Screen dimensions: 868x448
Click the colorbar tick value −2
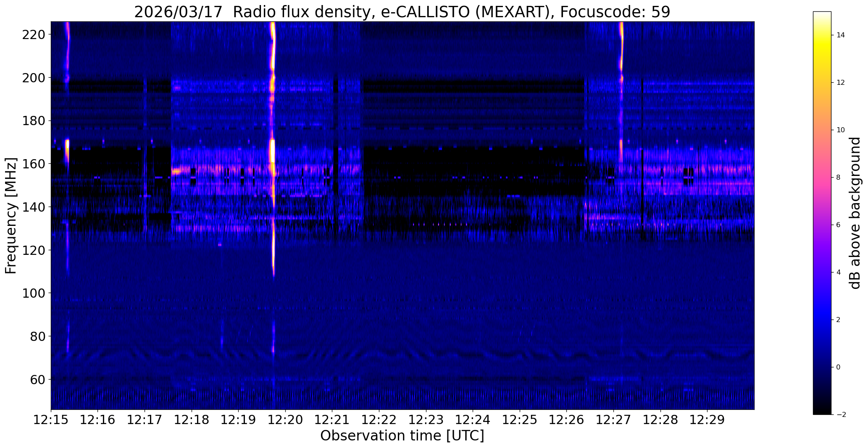(x=841, y=415)
